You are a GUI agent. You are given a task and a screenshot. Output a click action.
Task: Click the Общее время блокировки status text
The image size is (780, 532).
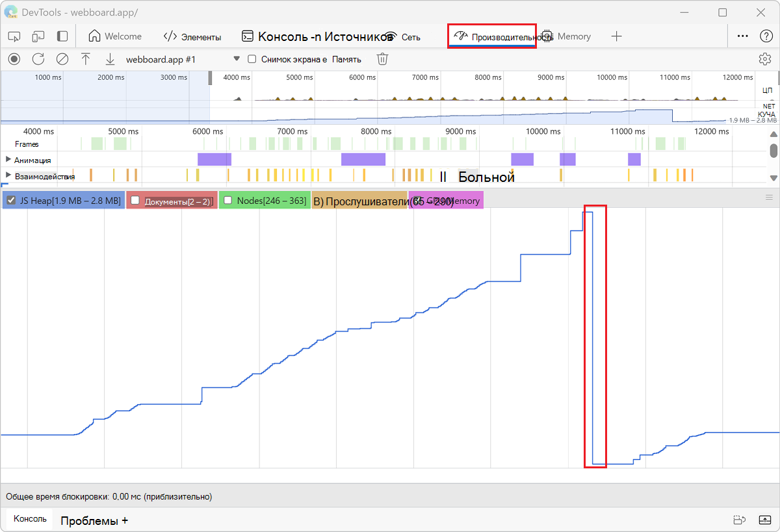pyautogui.click(x=109, y=496)
